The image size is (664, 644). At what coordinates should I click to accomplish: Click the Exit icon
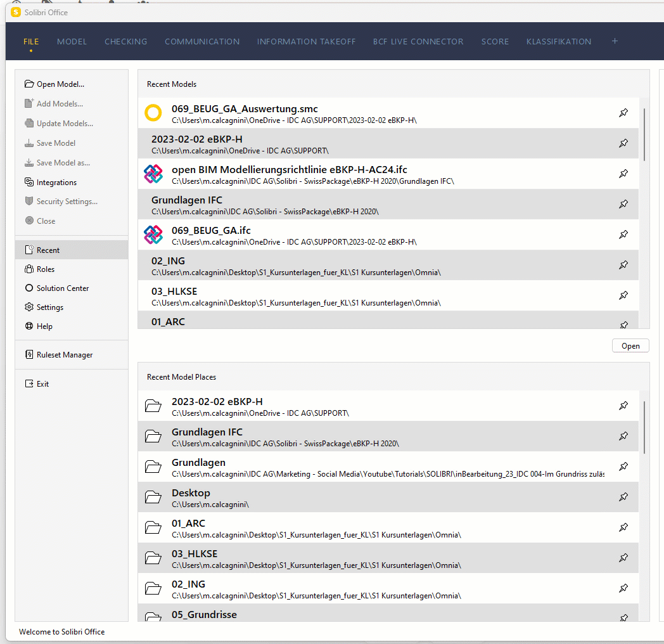tap(29, 384)
